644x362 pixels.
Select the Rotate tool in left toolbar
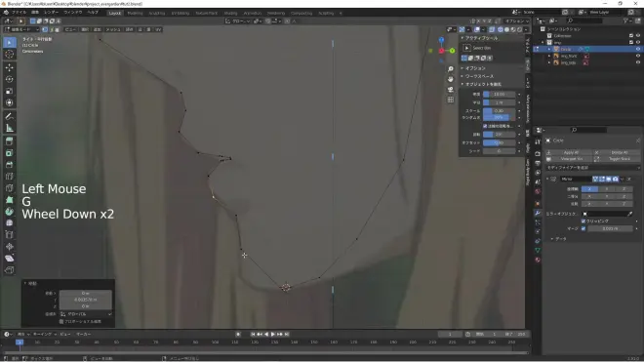pyautogui.click(x=10, y=79)
